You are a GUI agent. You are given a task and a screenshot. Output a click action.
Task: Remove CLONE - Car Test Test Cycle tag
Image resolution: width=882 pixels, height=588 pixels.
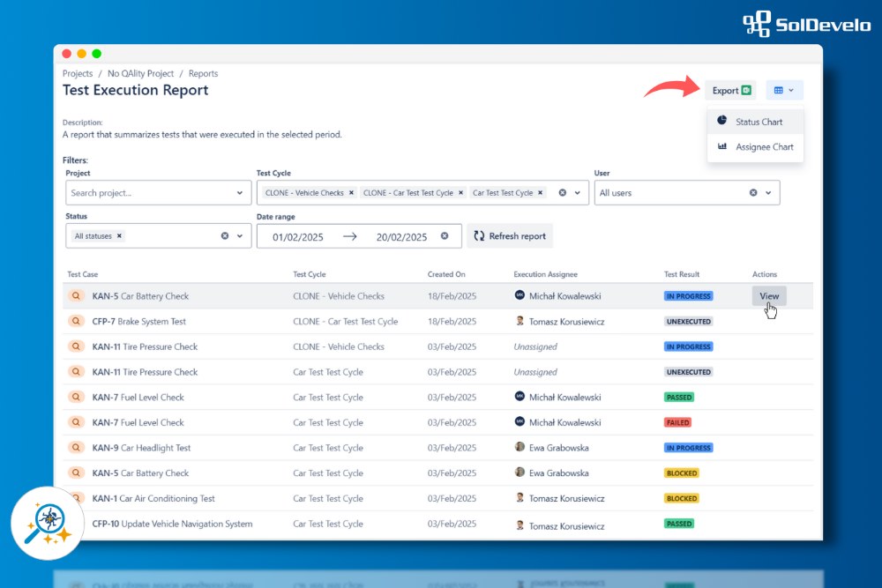[460, 192]
